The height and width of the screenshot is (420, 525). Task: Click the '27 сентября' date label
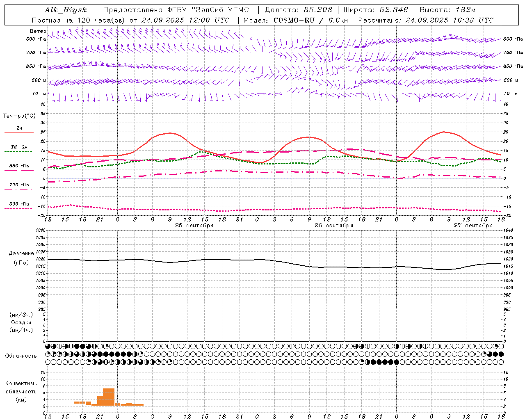[473, 226]
